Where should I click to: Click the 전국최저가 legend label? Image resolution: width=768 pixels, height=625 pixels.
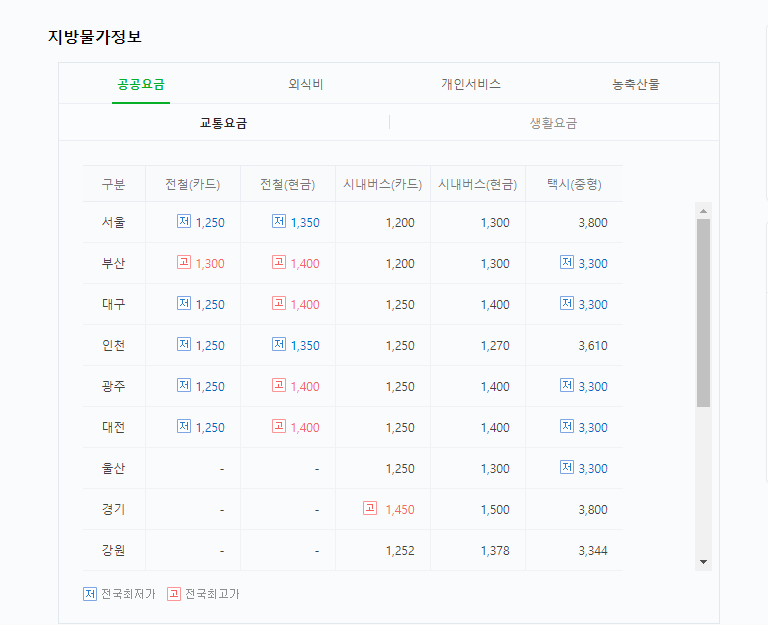[128, 594]
